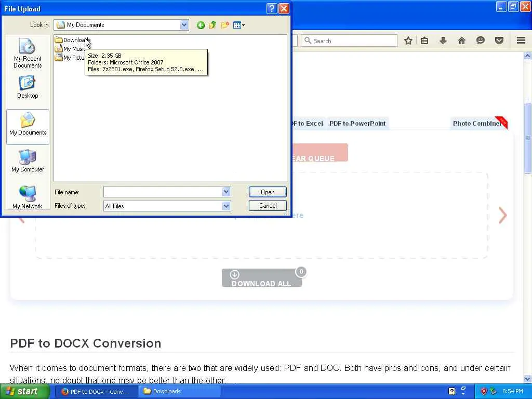Click the right carousel arrow

502,215
